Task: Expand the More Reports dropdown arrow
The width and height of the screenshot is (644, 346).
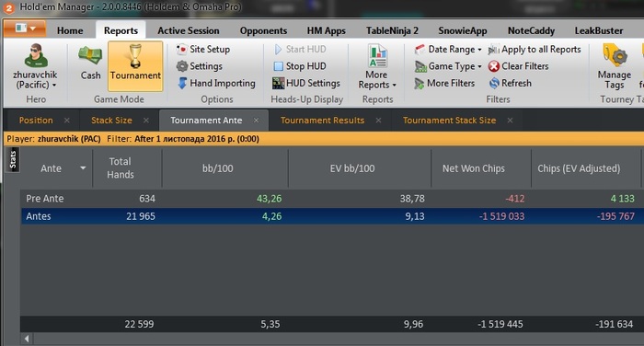Action: (x=395, y=86)
